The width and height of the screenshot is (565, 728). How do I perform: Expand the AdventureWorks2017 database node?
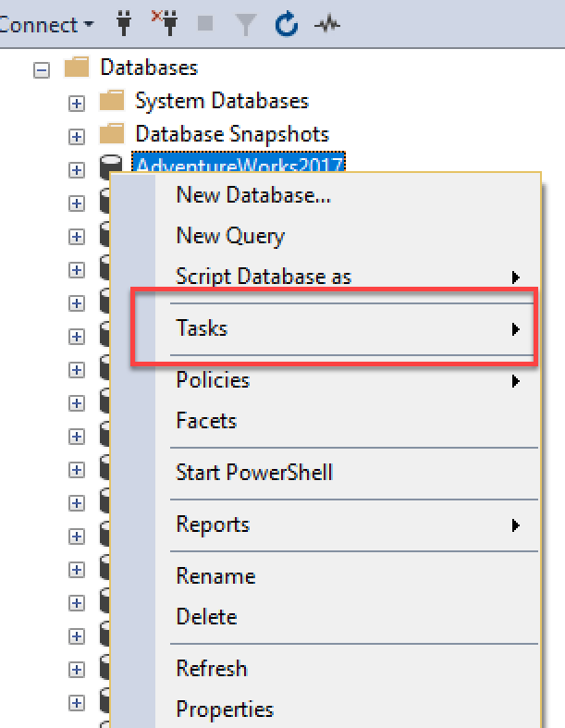pyautogui.click(x=77, y=168)
